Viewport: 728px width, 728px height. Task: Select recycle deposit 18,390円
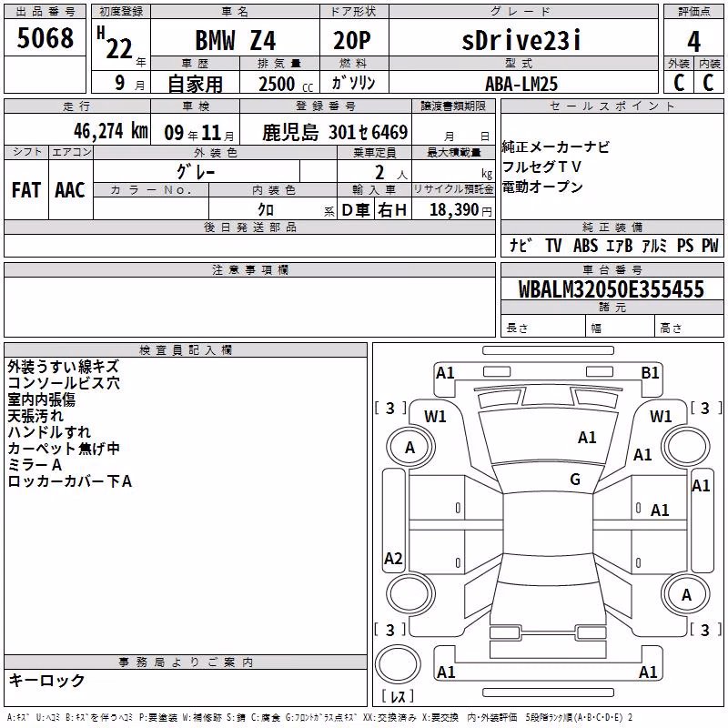460,210
